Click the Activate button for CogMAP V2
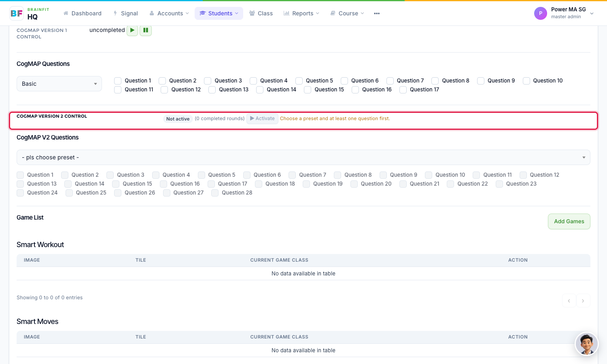This screenshot has height=364, width=607. 262,119
